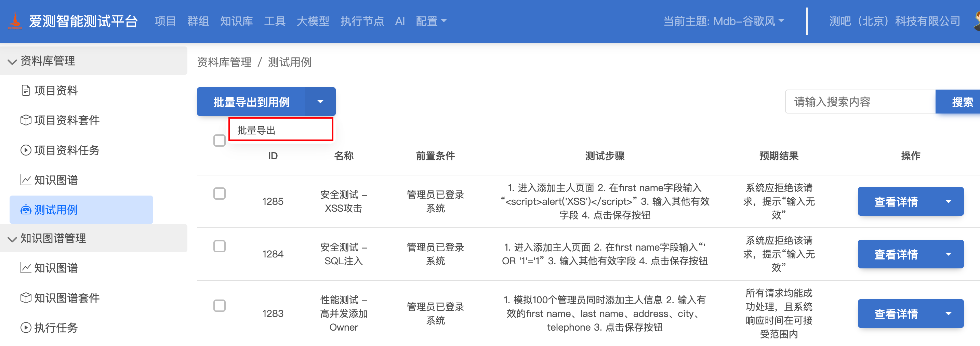Click ID cell 1285

pos(273,201)
